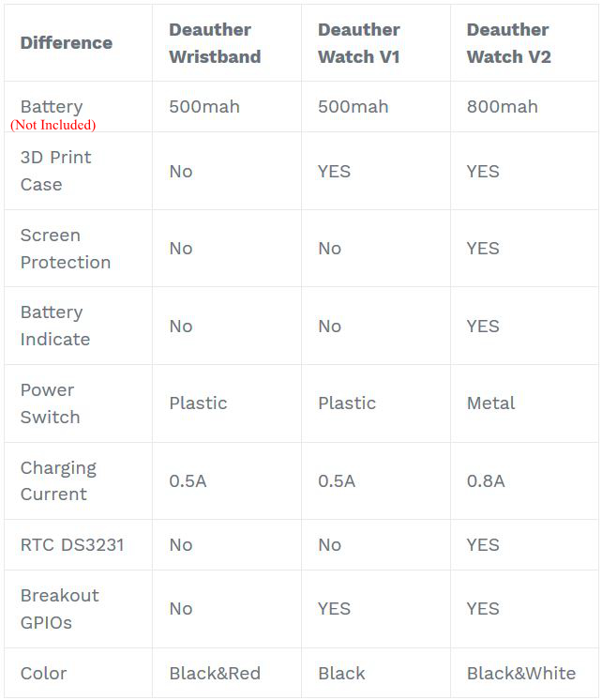602x700 pixels.
Task: Select the "Battery Indicate" row label
Action: (55, 326)
